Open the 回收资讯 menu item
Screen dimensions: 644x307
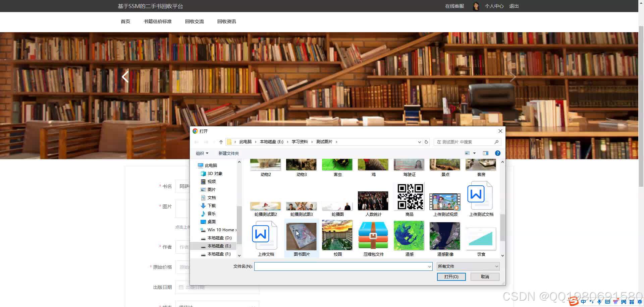[226, 21]
